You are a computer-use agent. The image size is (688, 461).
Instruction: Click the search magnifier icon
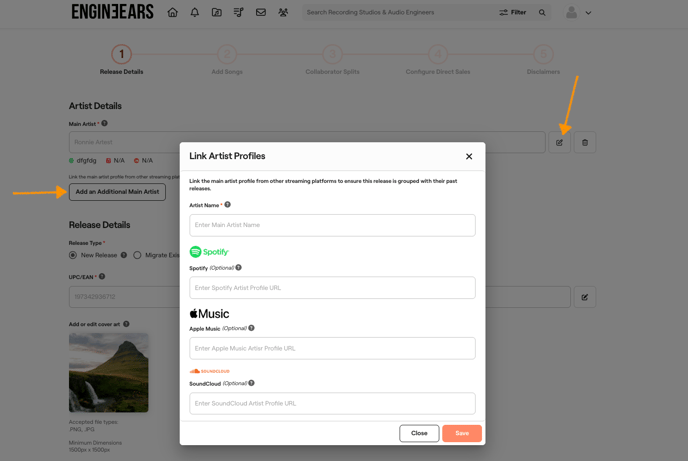click(542, 13)
